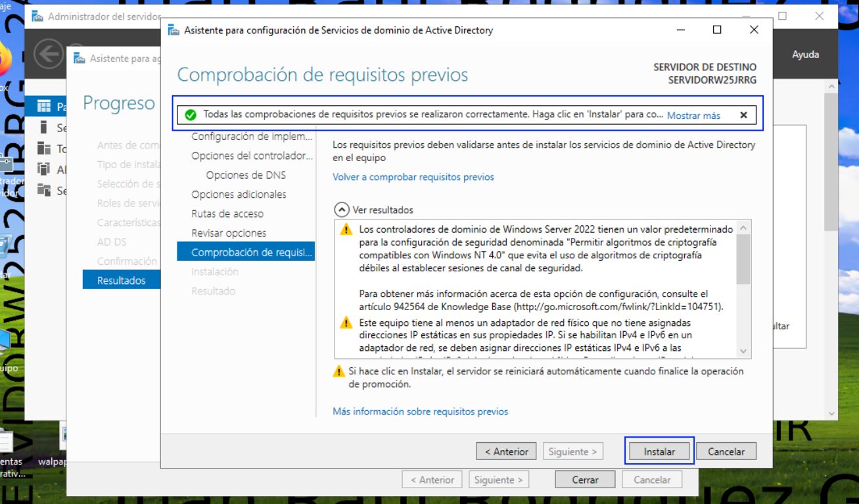Click 'Tipo de instal...' in the Progreso wizard
Viewport: 859px width, 504px height.
[x=129, y=164]
